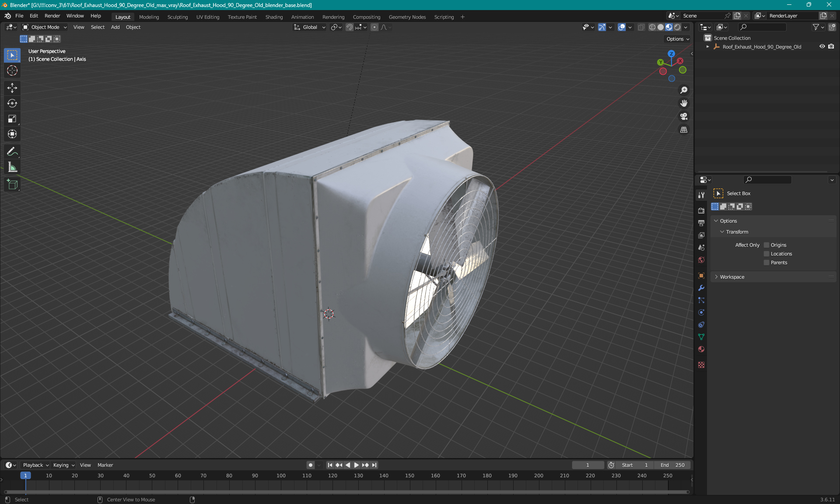Viewport: 840px width, 504px height.
Task: Open the Texture properties tab
Action: point(701,365)
